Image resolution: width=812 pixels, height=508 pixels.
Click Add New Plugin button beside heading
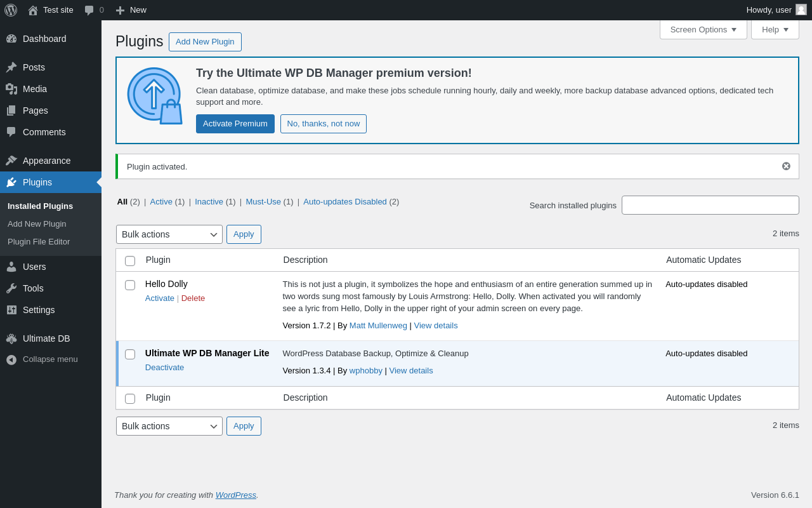click(205, 42)
